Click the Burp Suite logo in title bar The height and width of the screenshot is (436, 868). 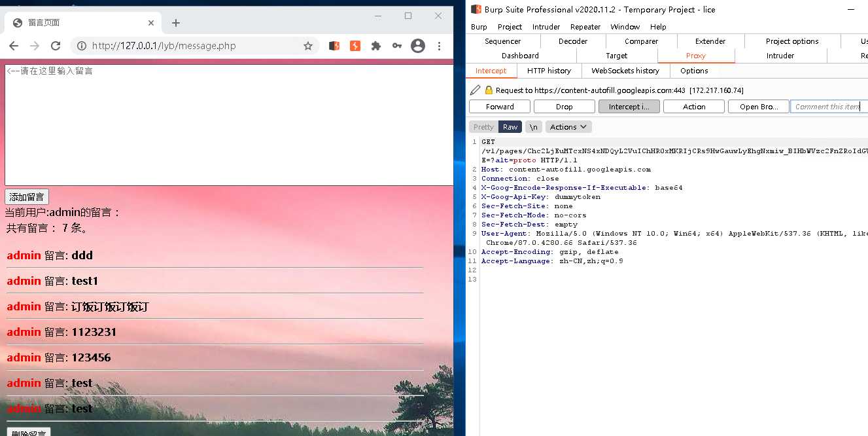point(476,9)
